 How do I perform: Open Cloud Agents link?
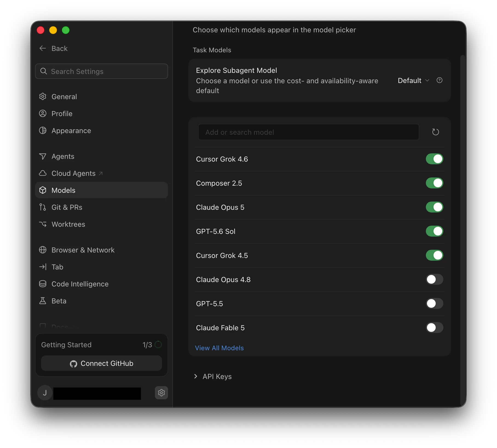[102, 173]
